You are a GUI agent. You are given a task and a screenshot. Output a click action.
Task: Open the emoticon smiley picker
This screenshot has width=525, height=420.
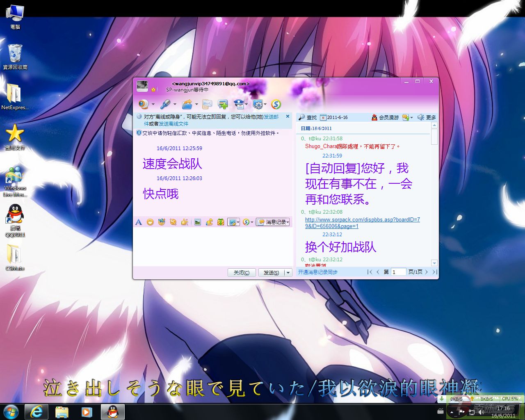150,222
